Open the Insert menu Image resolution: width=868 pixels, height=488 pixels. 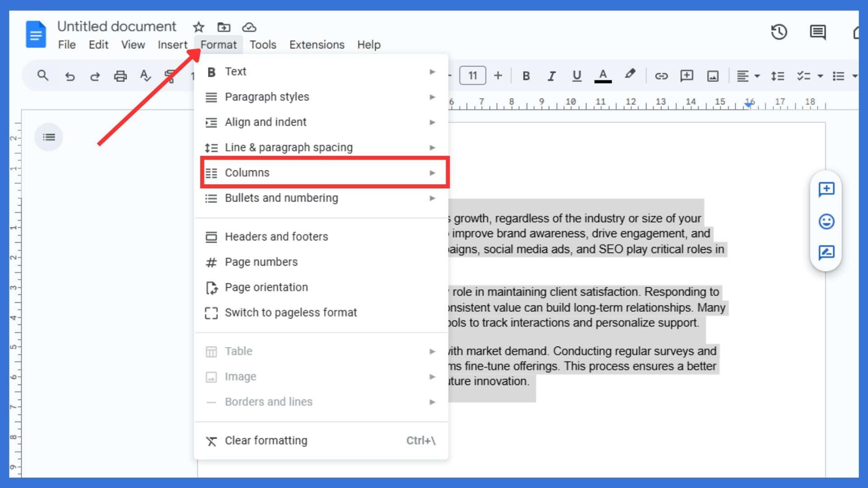pyautogui.click(x=172, y=45)
